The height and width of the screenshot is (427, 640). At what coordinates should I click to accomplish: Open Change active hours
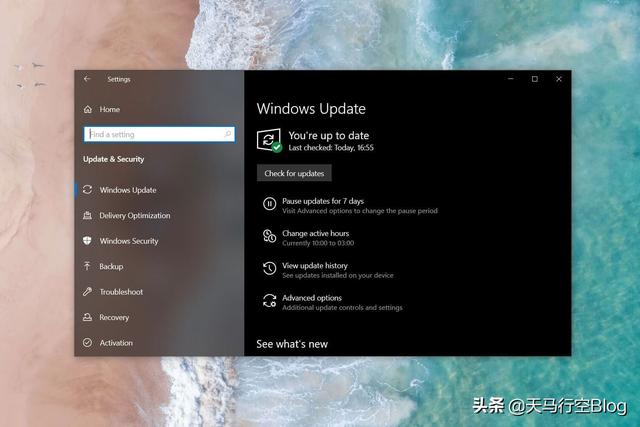[316, 233]
